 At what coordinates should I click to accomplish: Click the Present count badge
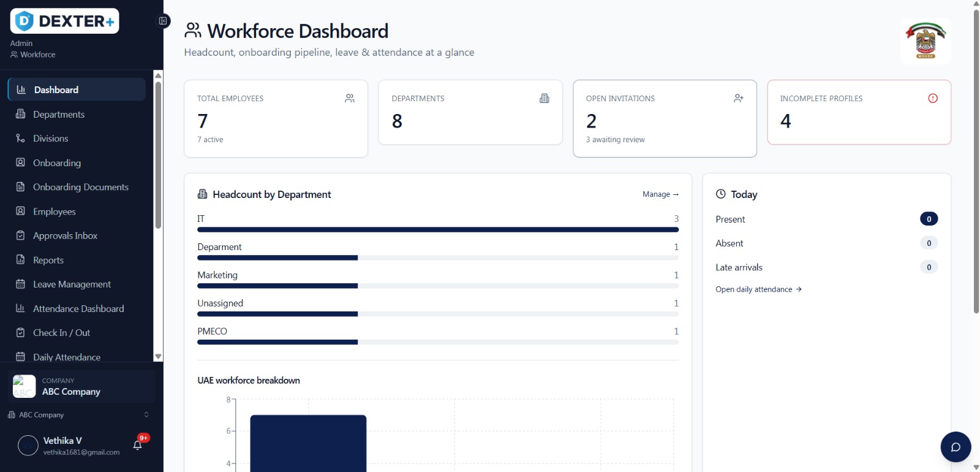click(929, 219)
